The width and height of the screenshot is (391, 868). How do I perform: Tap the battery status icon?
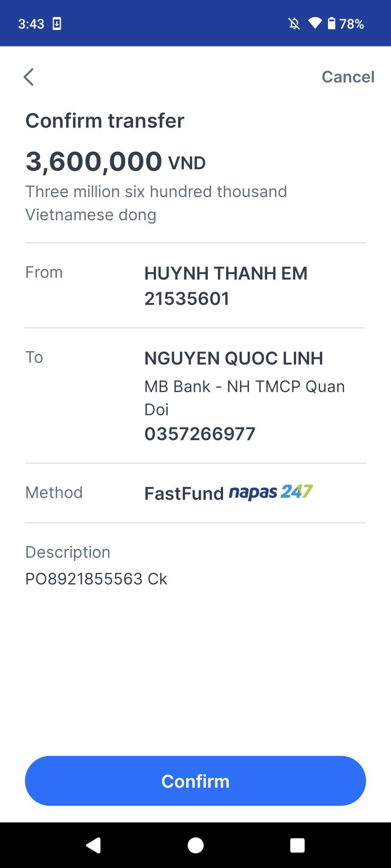[331, 24]
